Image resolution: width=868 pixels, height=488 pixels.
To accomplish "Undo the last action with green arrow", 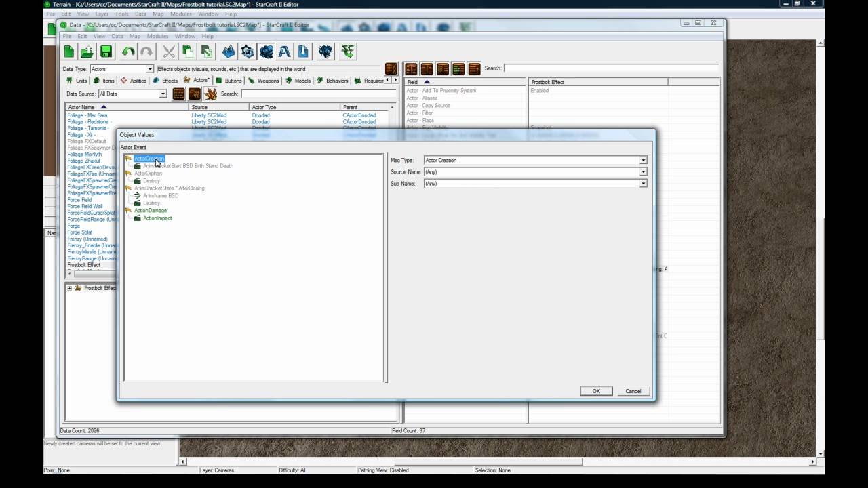I will (x=128, y=52).
